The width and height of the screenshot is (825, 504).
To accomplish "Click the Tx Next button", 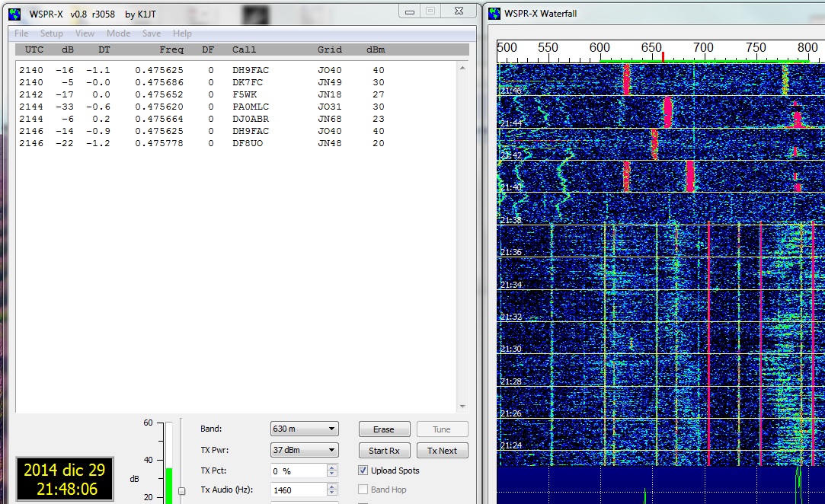I will [442, 451].
